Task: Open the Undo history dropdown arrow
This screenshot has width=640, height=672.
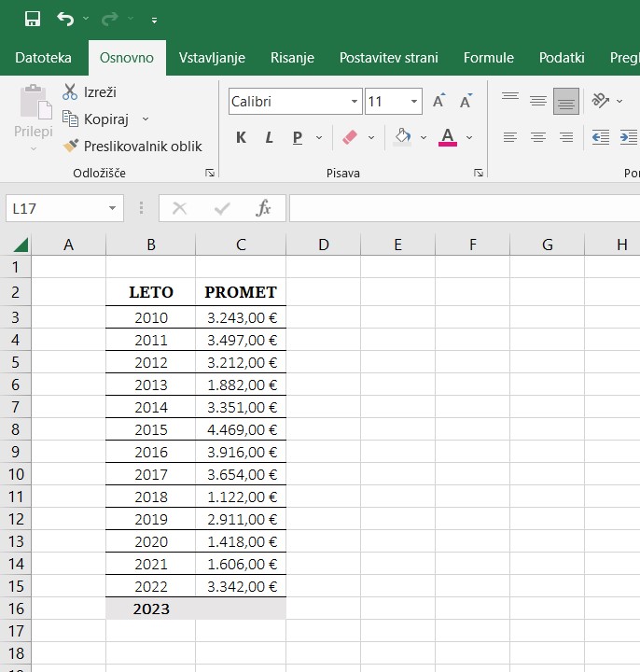Action: [86, 19]
